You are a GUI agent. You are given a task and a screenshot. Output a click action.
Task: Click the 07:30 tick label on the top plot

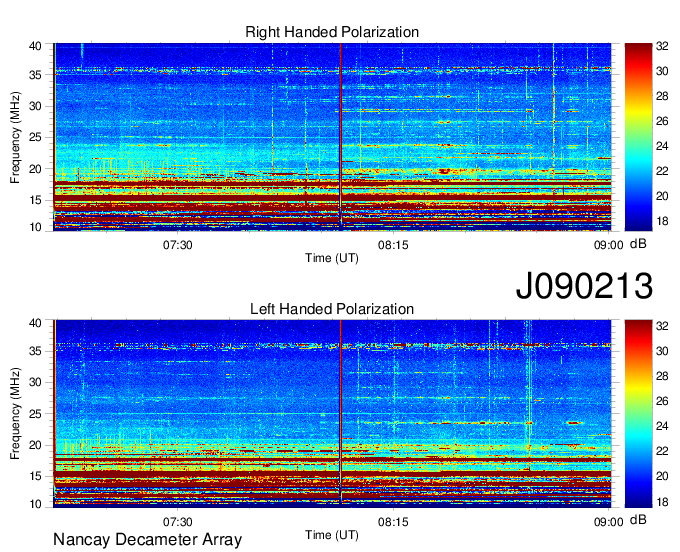point(178,245)
